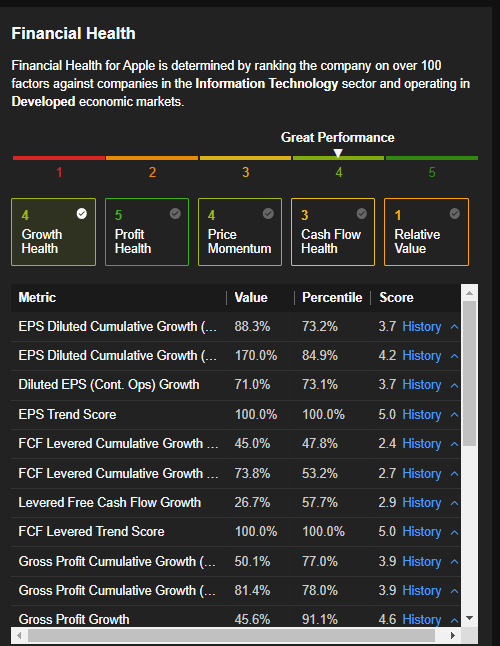Click the vertical scrollbar thumb
The width and height of the screenshot is (500, 646).
tap(470, 373)
